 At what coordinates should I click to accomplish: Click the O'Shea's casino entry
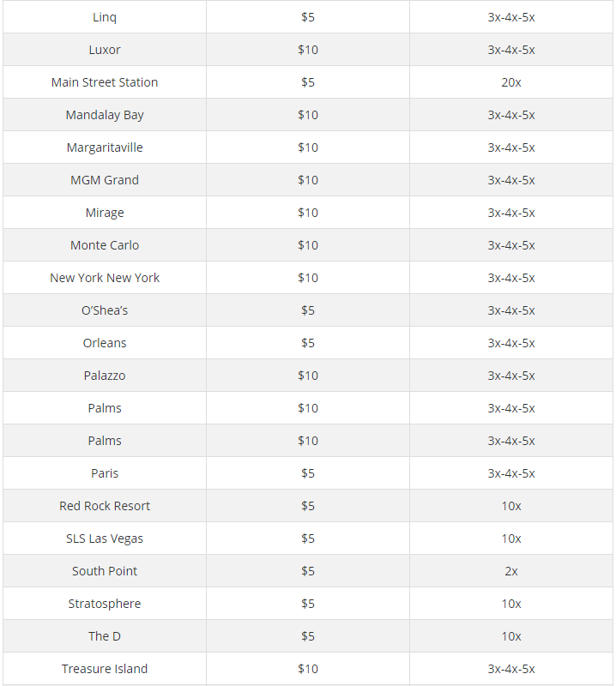(105, 310)
